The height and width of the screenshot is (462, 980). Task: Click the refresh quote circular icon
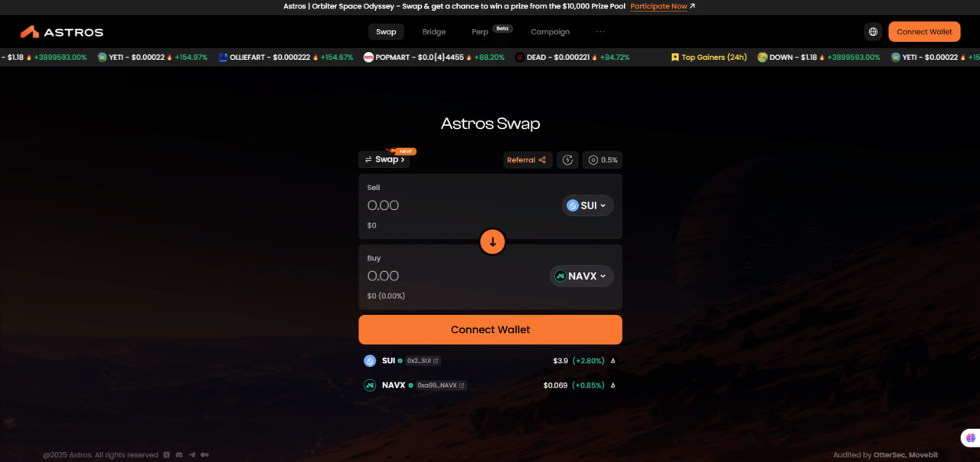coord(567,160)
